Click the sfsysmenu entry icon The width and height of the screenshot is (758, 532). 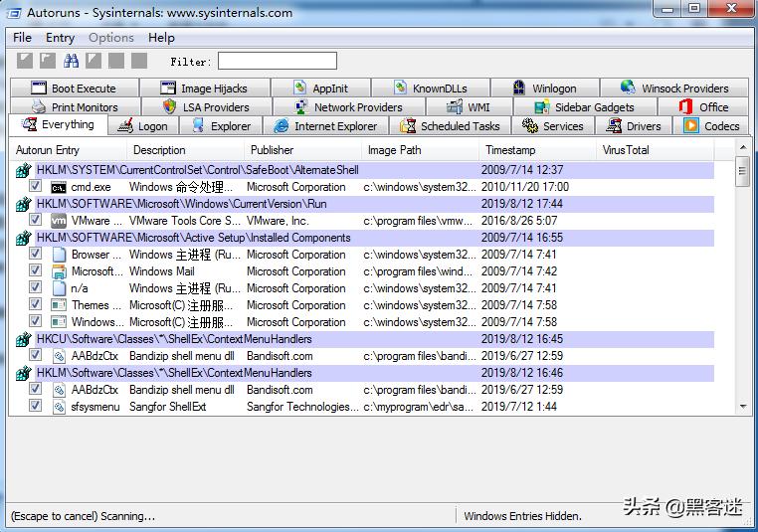pyautogui.click(x=59, y=407)
